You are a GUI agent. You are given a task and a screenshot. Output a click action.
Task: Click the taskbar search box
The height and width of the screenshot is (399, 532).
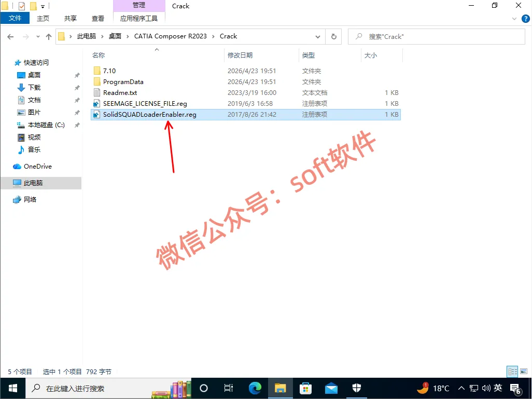pos(108,388)
